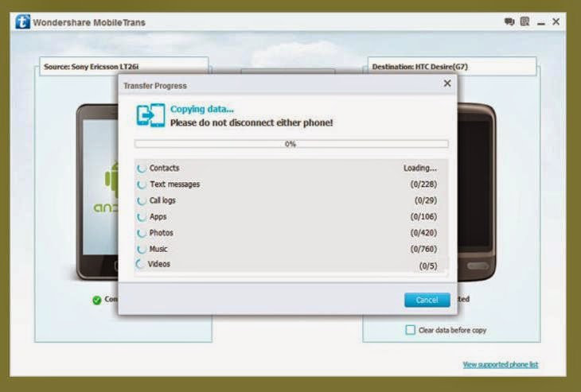The width and height of the screenshot is (581, 392).
Task: Click the Music loading spinner
Action: coord(141,249)
